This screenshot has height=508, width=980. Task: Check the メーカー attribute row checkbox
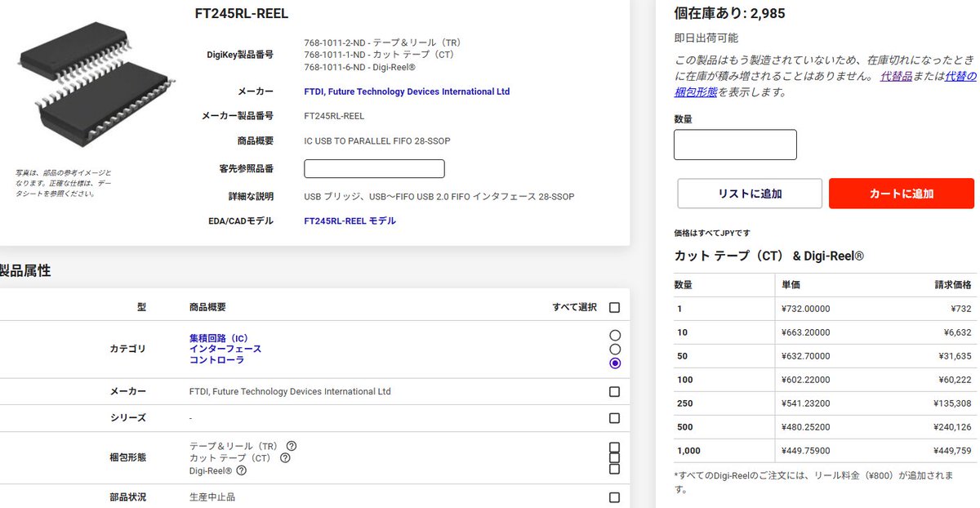pyautogui.click(x=614, y=392)
